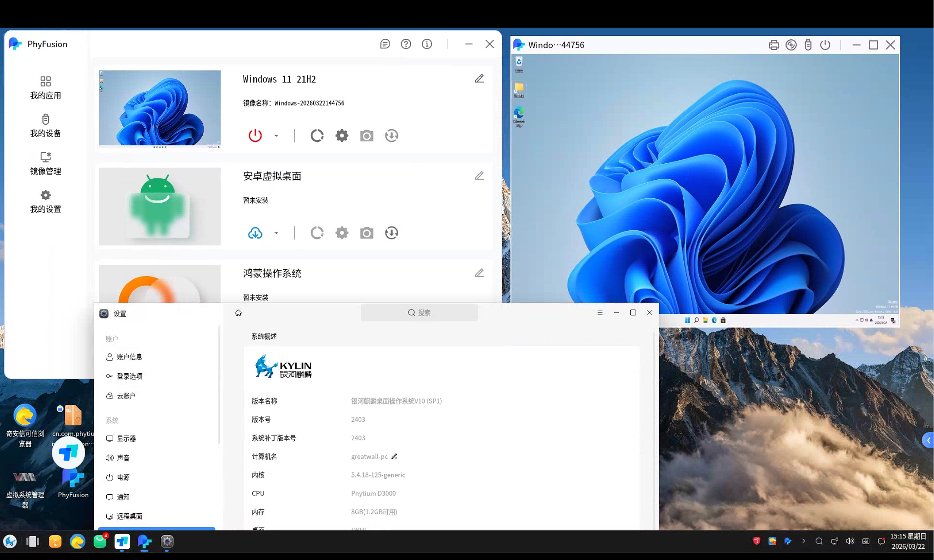Shut down the Windows 11 virtual machine
This screenshot has width=934, height=560.
(255, 136)
